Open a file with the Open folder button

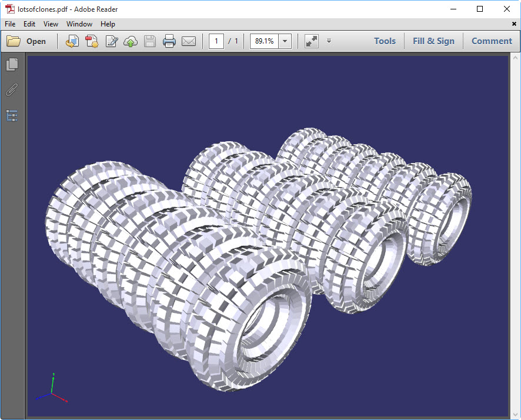click(26, 41)
